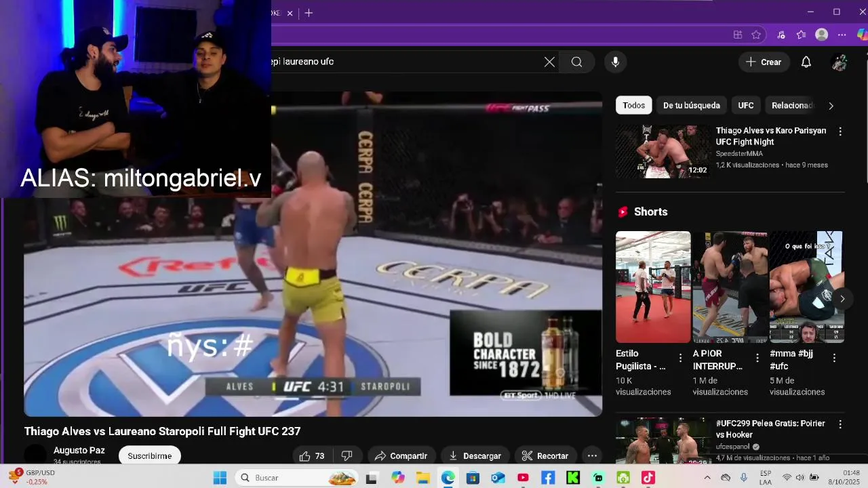This screenshot has width=868, height=488.
Task: Open UFC299 Pelea Gratis Poirier vs Hooker link
Action: (770, 429)
